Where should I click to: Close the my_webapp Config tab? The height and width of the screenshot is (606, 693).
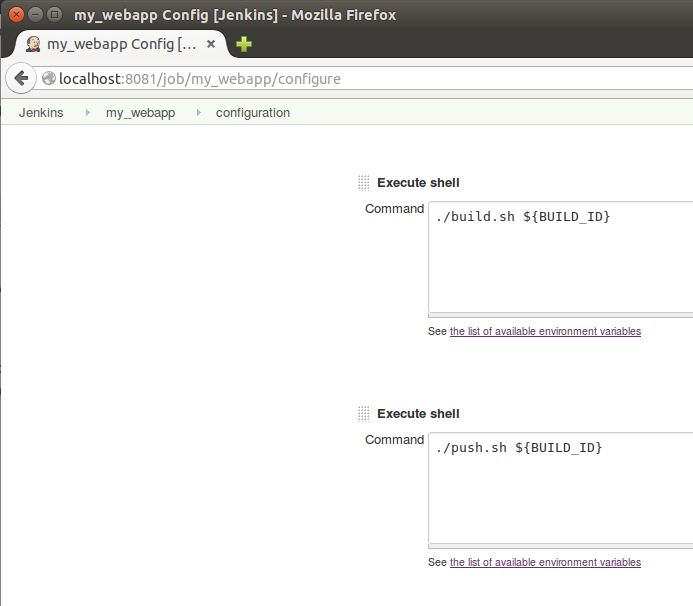(x=211, y=44)
